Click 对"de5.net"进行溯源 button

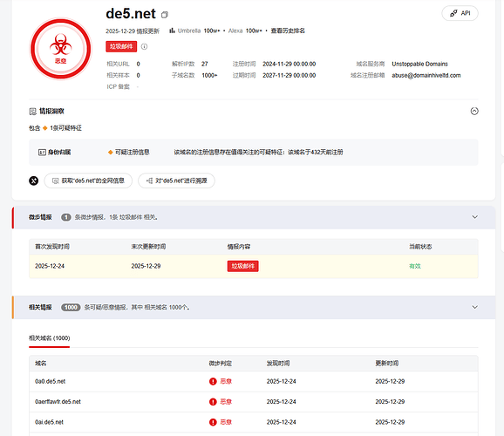(x=176, y=181)
